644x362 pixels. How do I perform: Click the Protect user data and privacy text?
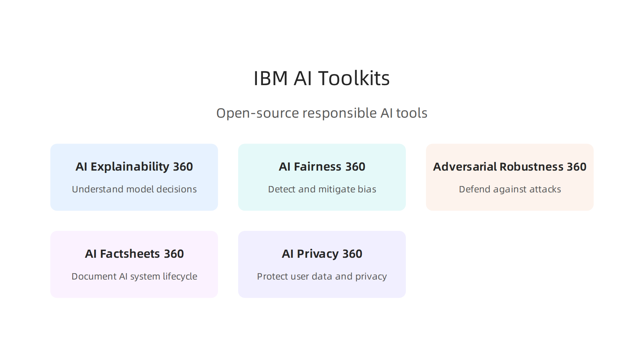[x=322, y=277]
